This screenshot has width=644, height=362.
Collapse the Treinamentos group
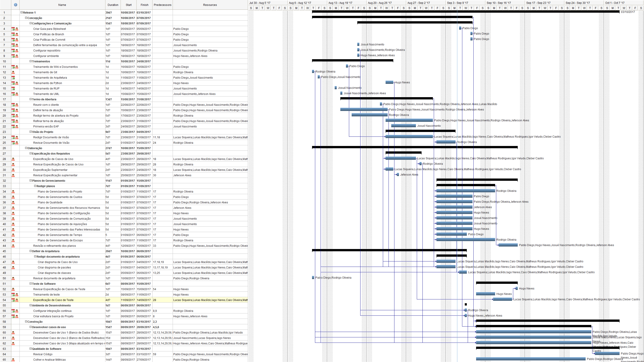(x=31, y=61)
